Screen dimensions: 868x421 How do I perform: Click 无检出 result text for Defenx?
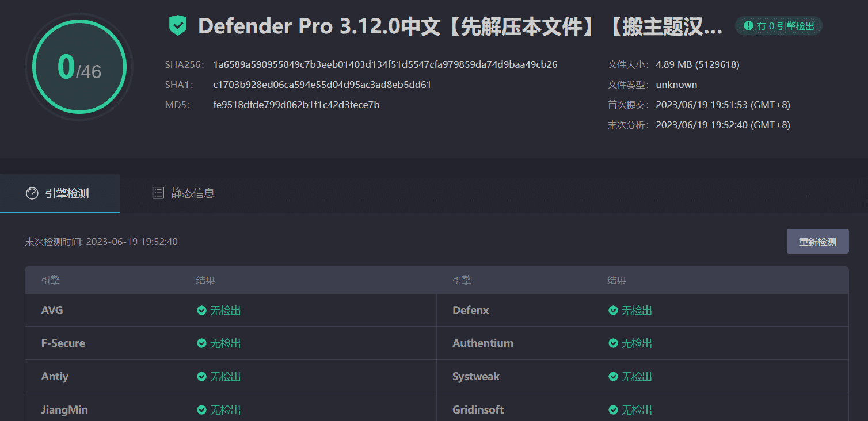(637, 311)
